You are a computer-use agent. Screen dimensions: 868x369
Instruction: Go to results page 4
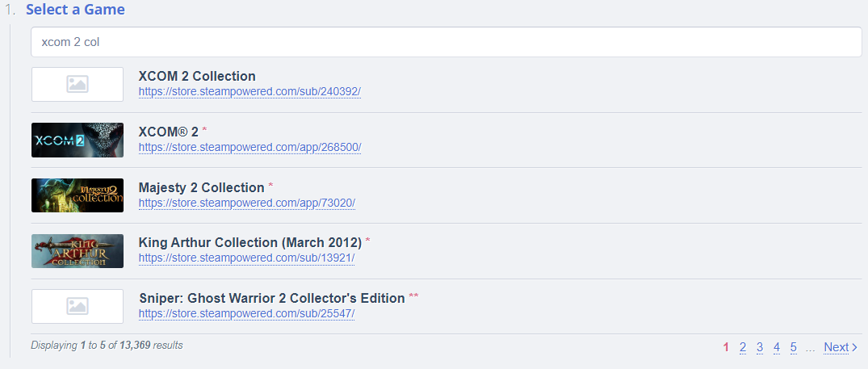(x=777, y=347)
